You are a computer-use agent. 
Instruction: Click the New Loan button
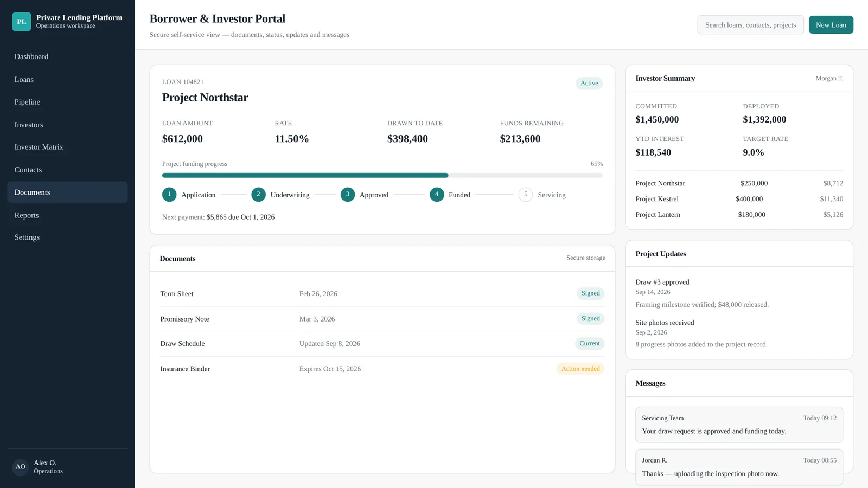831,25
